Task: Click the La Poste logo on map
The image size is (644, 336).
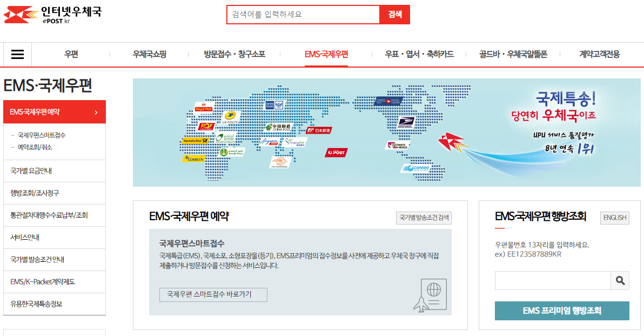Action: point(230,117)
